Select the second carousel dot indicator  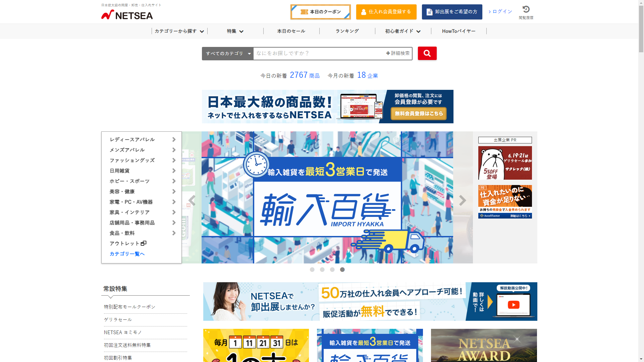click(322, 269)
